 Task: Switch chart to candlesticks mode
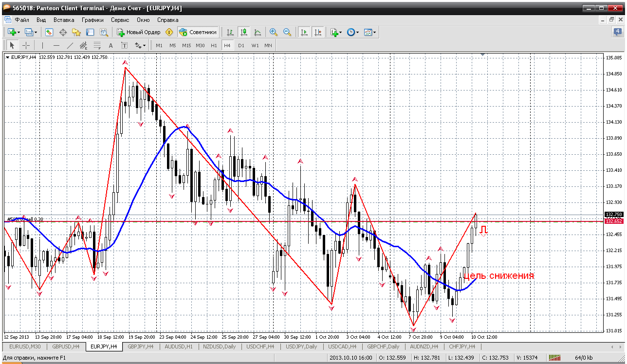point(244,32)
